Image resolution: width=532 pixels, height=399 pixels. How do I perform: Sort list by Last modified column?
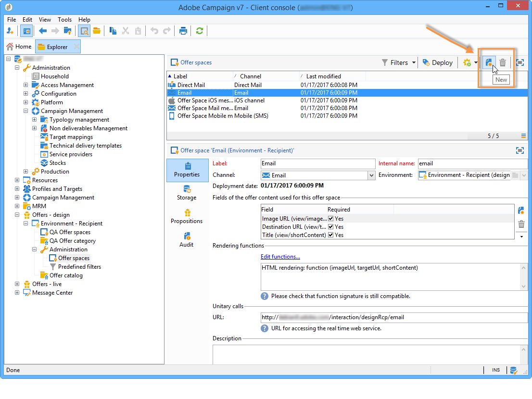click(332, 76)
